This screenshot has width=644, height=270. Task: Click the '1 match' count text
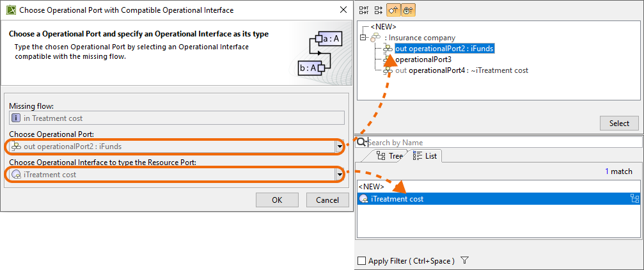618,171
